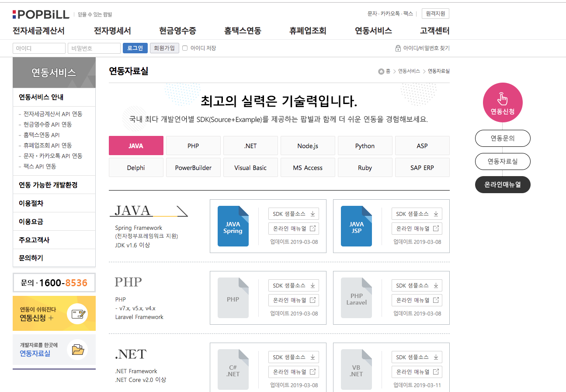This screenshot has height=392, width=566.
Task: Select the Visual Basic language tab
Action: 250,167
